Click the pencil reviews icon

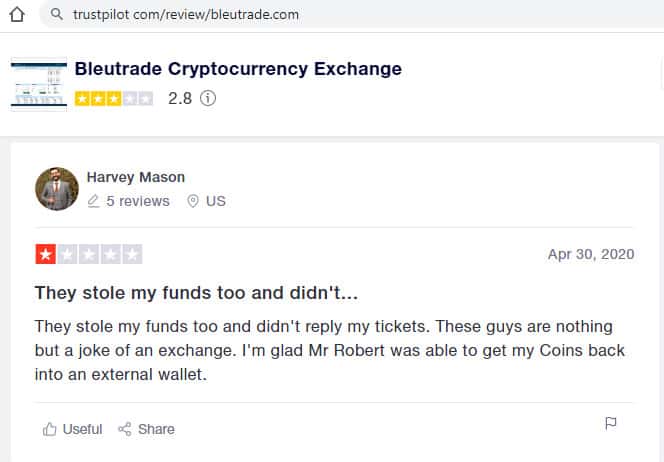[93, 201]
